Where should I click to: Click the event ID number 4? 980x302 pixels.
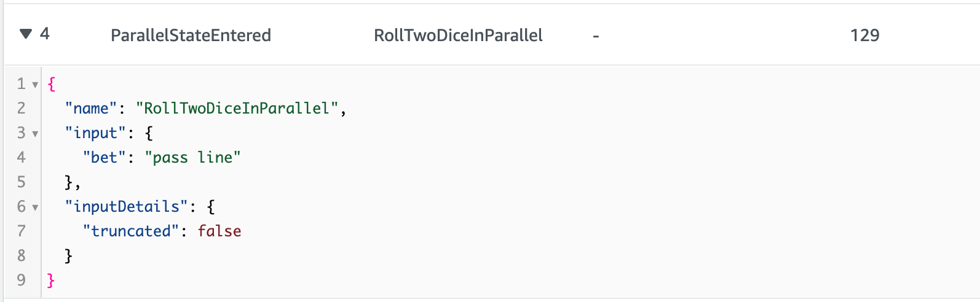pos(45,34)
